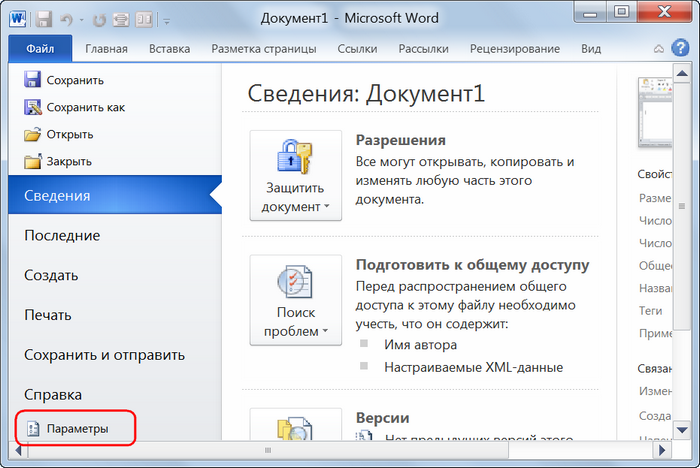Minimize the Word window
700x468 pixels.
(590, 13)
